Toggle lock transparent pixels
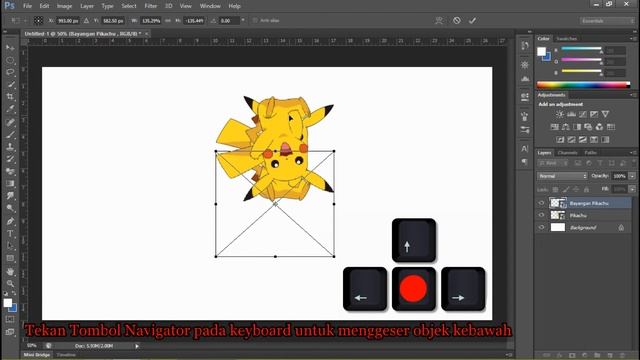Image resolution: width=640 pixels, height=360 pixels. click(556, 189)
